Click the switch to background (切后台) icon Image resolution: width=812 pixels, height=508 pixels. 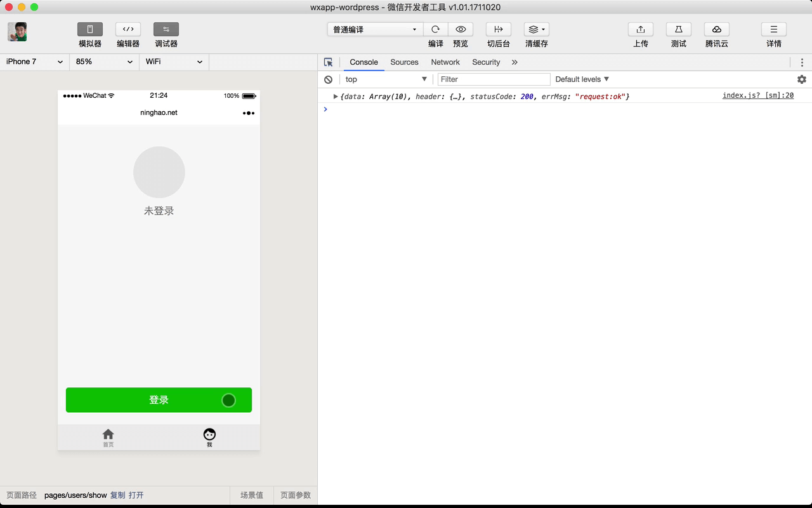498,29
